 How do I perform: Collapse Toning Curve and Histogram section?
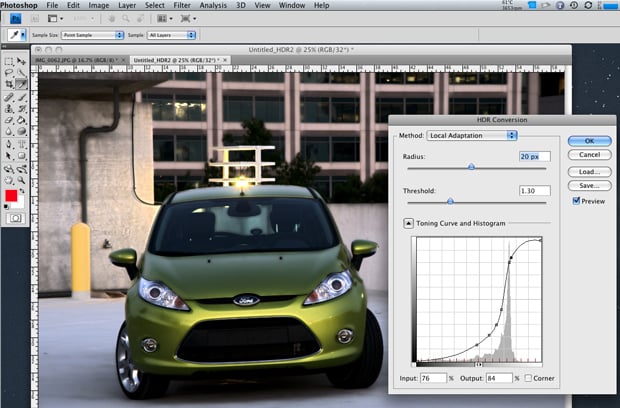click(408, 223)
